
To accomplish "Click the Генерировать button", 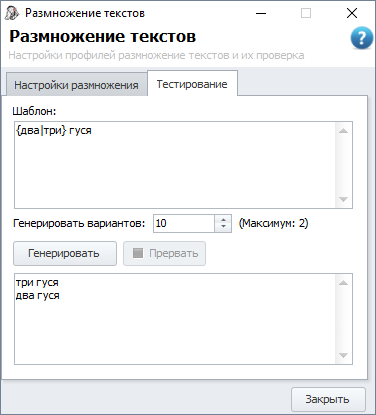I will [65, 254].
